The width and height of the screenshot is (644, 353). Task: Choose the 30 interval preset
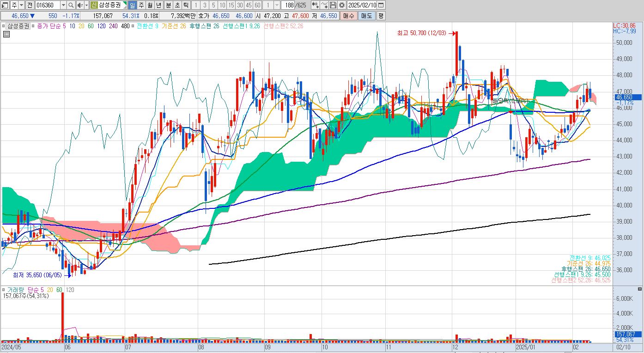pos(240,5)
